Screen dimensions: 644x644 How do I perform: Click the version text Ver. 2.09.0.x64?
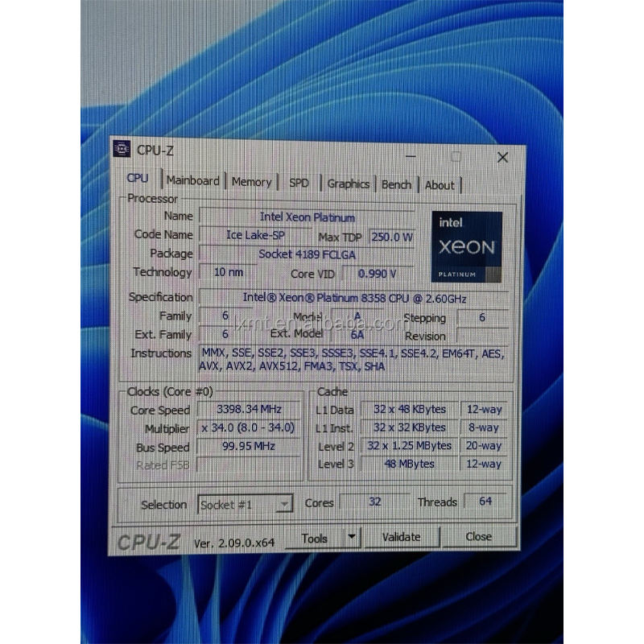(234, 543)
